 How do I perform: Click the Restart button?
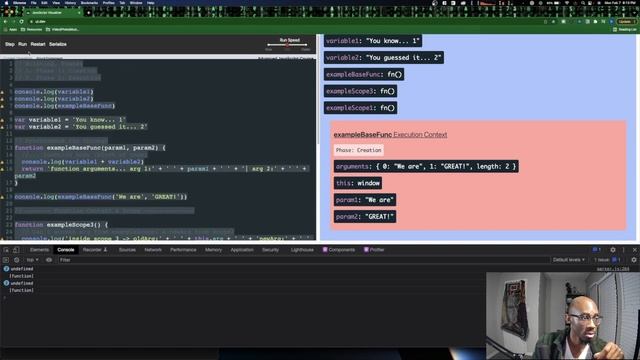pyautogui.click(x=38, y=44)
